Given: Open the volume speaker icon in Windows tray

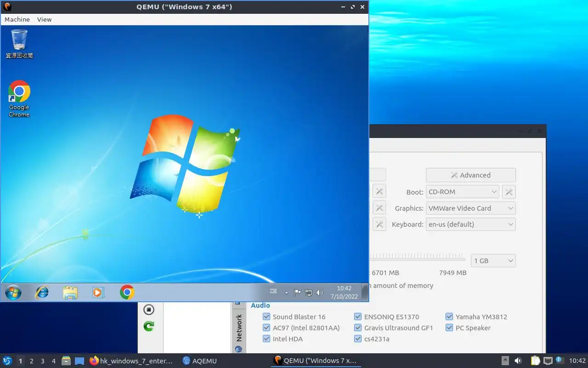Looking at the screenshot, I should (x=320, y=292).
